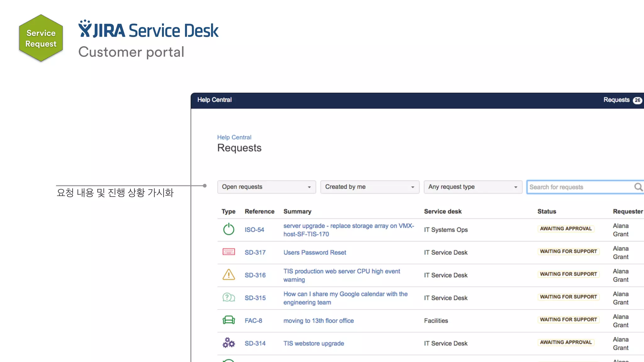This screenshot has height=362, width=644.
Task: Click the green Service Request hexagon badge
Action: [x=41, y=38]
